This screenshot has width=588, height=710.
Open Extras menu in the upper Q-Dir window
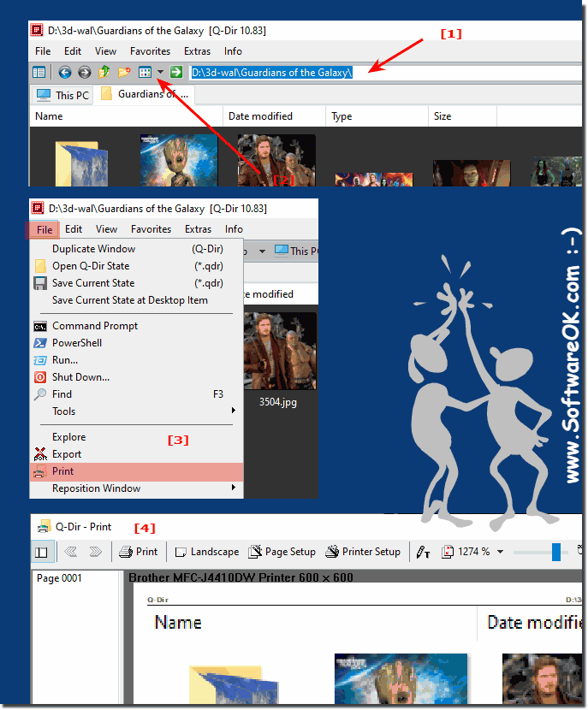197,51
